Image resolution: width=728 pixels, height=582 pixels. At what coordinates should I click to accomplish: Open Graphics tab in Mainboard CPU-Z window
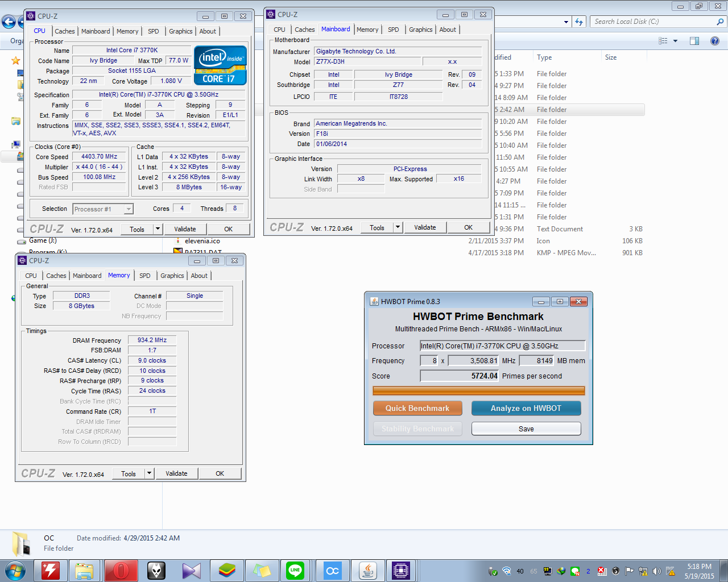coord(421,30)
